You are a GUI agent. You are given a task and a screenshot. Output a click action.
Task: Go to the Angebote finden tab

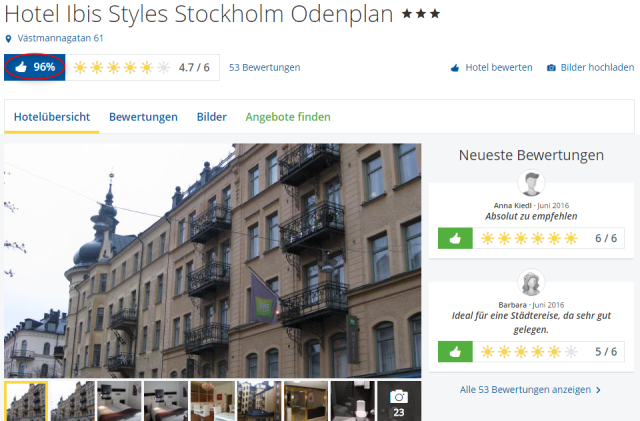tap(288, 117)
